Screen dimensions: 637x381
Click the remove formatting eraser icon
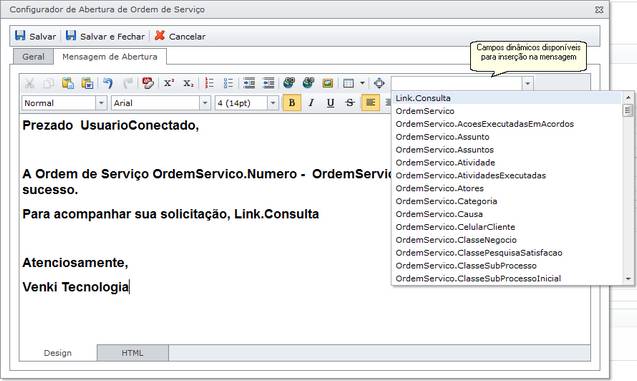coord(148,83)
